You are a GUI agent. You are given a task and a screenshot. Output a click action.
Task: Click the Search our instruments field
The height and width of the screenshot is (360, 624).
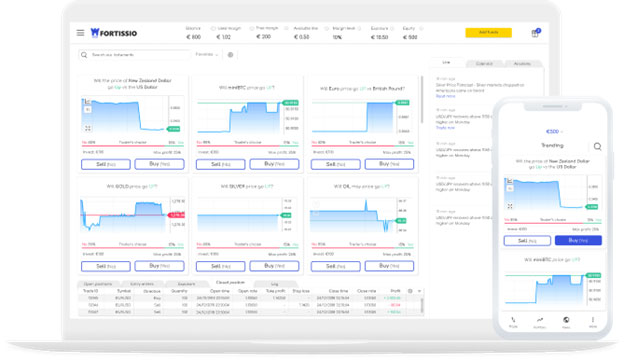(135, 55)
